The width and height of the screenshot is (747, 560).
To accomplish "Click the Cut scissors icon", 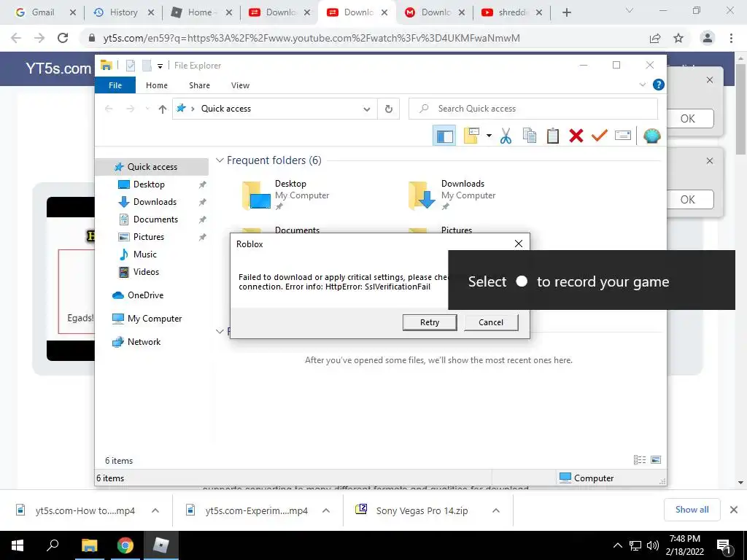I will point(506,136).
